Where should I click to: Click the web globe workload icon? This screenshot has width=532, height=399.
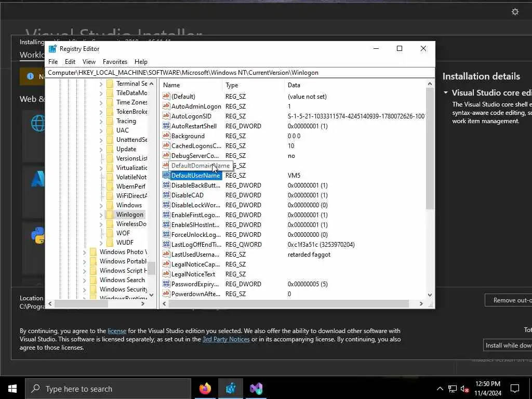tap(38, 123)
